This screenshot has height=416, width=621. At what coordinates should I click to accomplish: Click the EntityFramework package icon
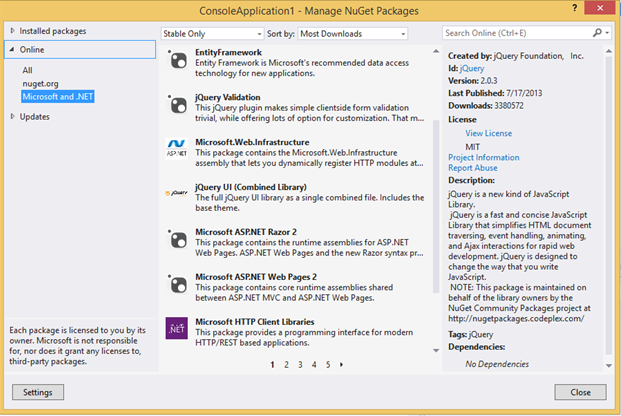click(x=177, y=60)
